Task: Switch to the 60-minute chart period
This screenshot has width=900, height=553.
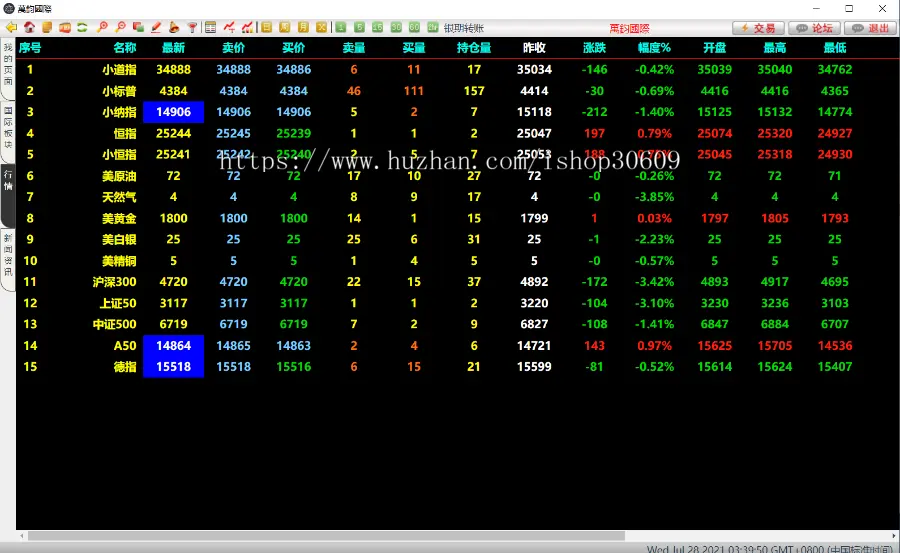Action: click(414, 27)
